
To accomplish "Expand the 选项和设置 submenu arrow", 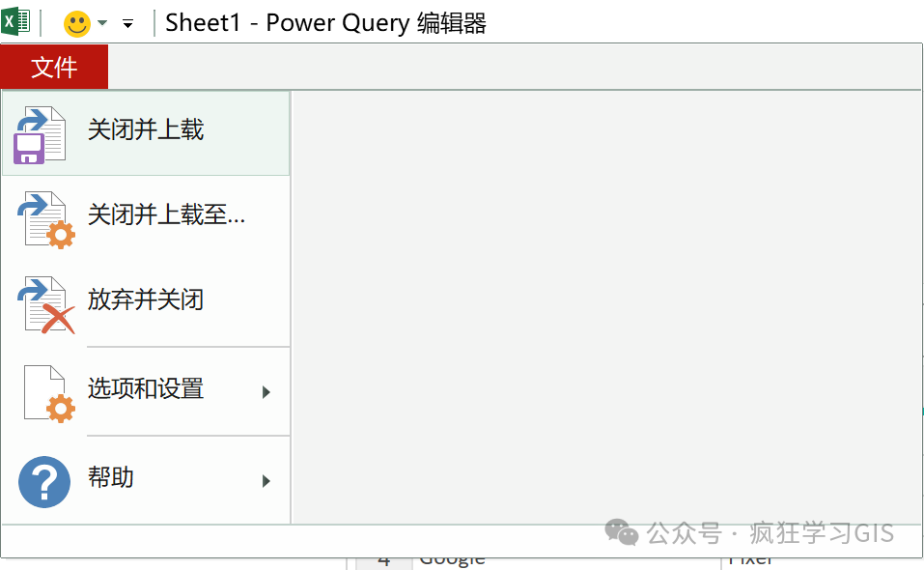I will 266,392.
